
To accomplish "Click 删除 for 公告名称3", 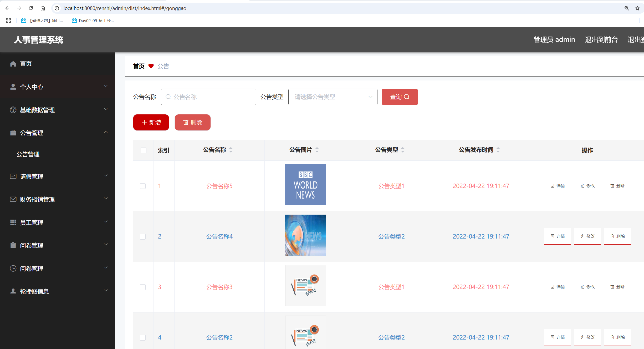I will (x=617, y=287).
